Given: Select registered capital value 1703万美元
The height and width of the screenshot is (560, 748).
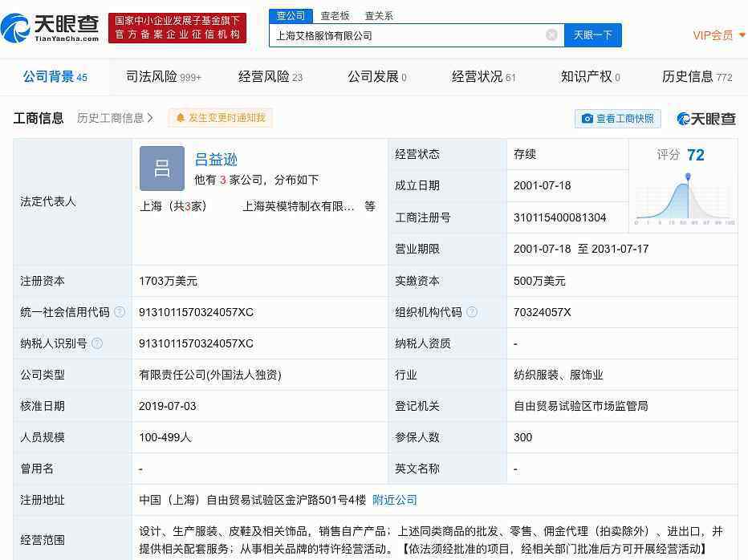Looking at the screenshot, I should point(168,281).
